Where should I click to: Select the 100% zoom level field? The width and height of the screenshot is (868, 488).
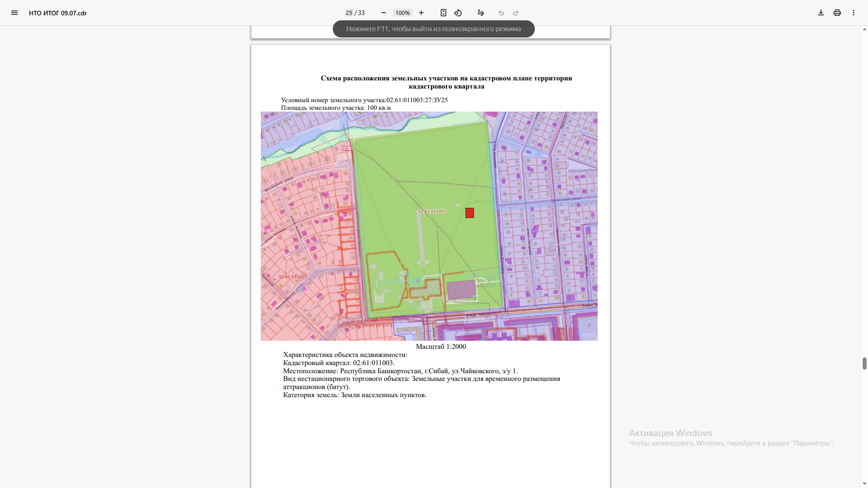coord(402,13)
